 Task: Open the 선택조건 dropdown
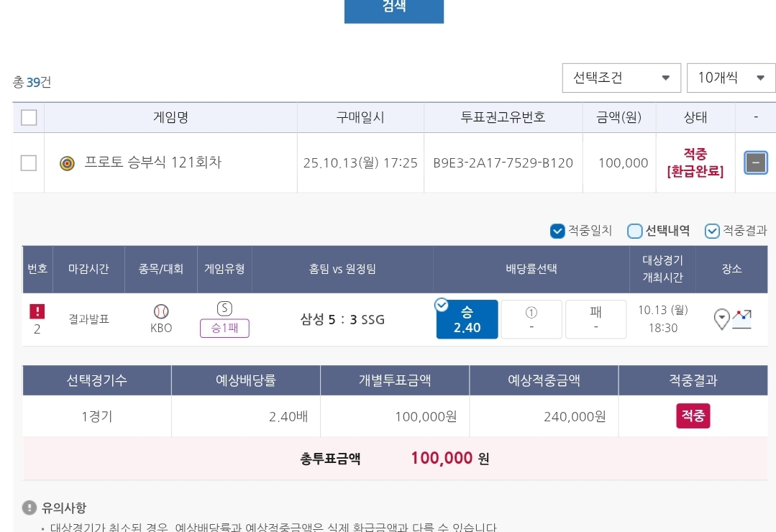[621, 78]
